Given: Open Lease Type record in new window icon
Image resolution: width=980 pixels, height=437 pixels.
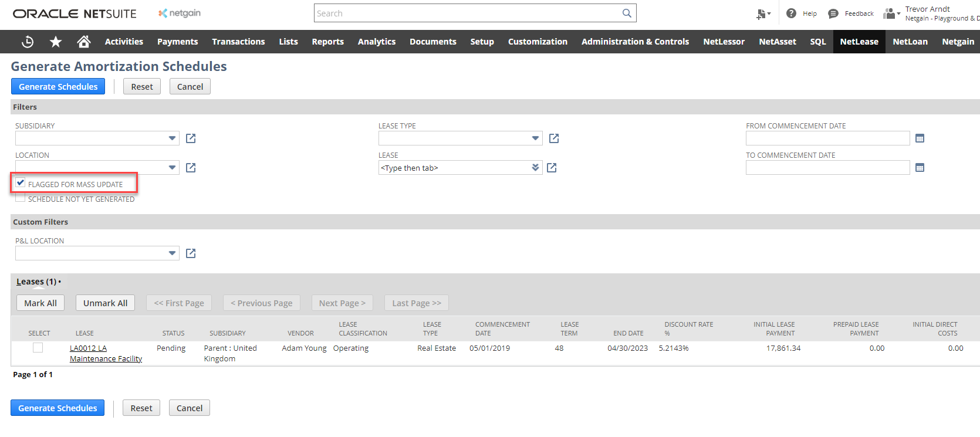Looking at the screenshot, I should (x=554, y=138).
